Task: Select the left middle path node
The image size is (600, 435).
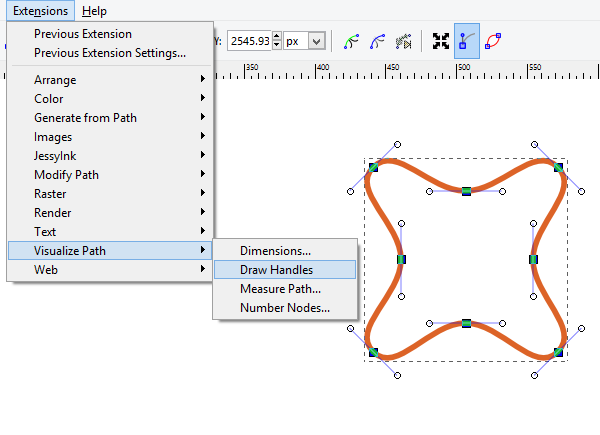Action: [401, 259]
